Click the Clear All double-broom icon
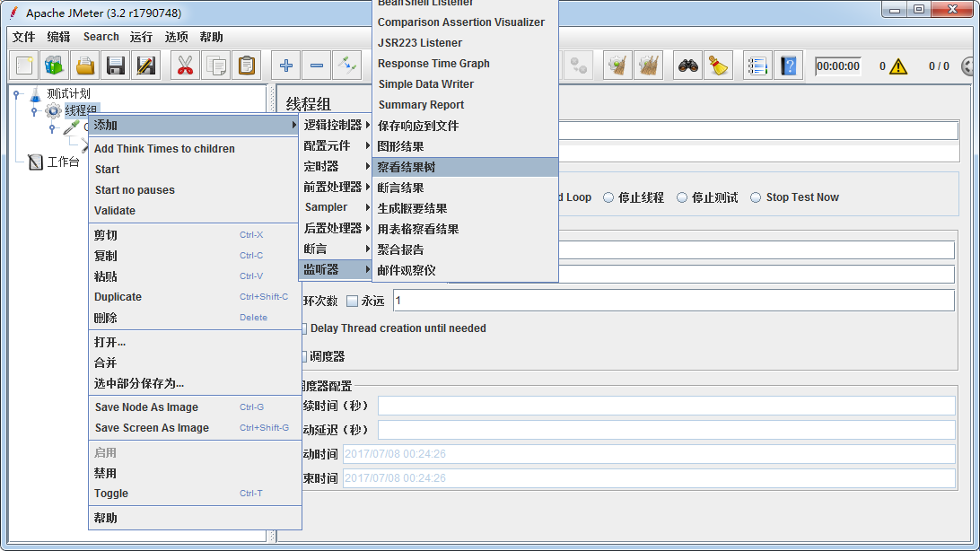 (648, 66)
